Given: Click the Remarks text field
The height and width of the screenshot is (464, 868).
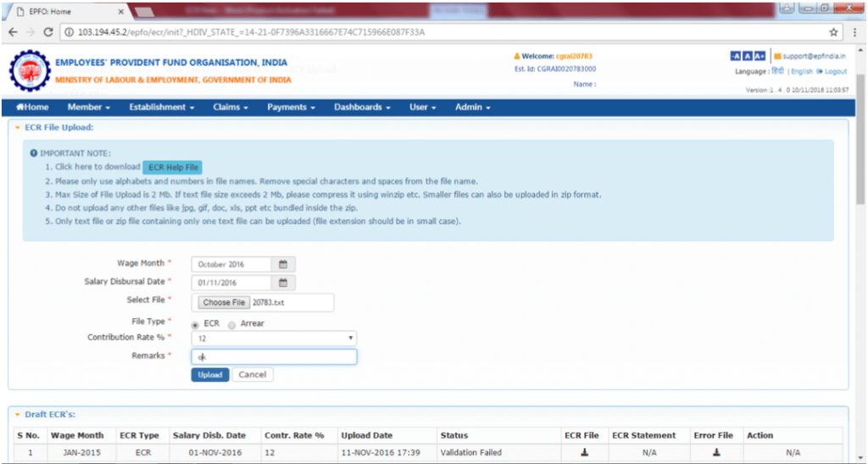Looking at the screenshot, I should (x=273, y=357).
